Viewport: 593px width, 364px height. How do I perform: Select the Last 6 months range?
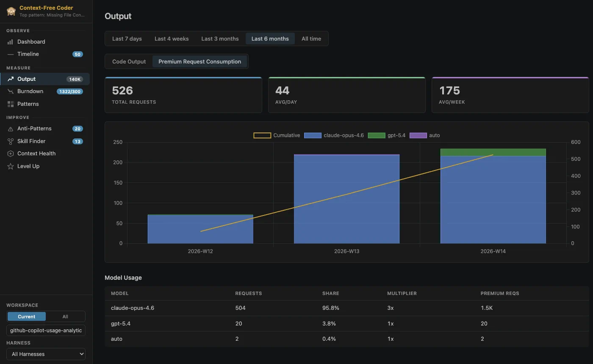pos(270,39)
